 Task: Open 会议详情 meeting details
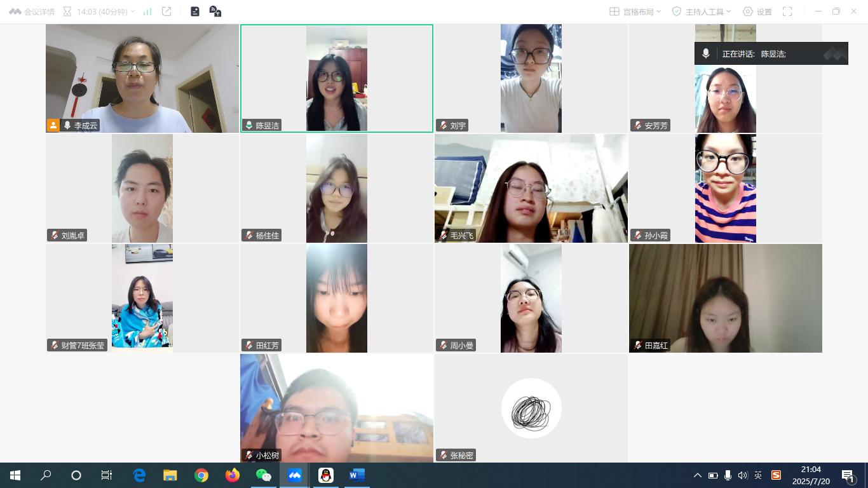pyautogui.click(x=32, y=11)
